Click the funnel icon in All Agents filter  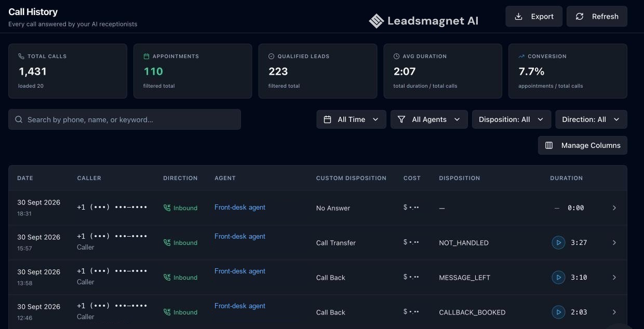pyautogui.click(x=401, y=119)
